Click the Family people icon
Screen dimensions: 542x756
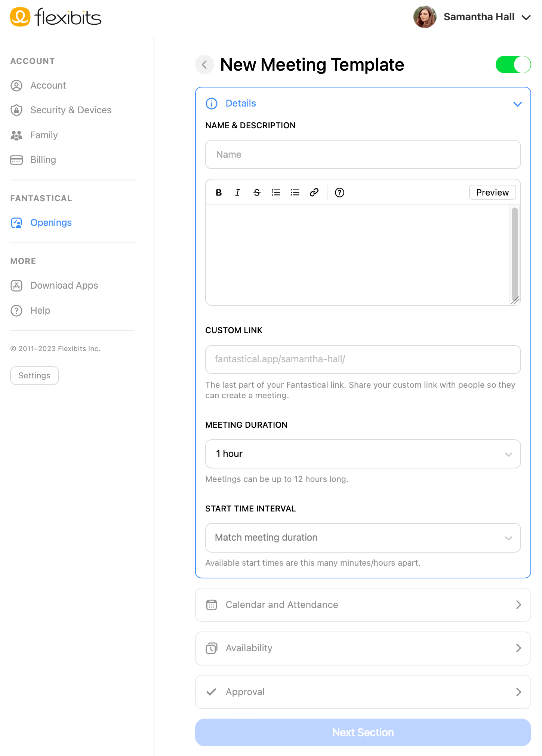point(16,135)
